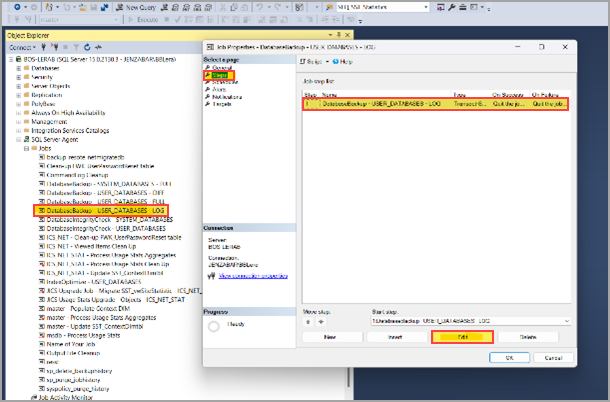Expand the Replication folder
610x402 pixels.
coord(18,95)
